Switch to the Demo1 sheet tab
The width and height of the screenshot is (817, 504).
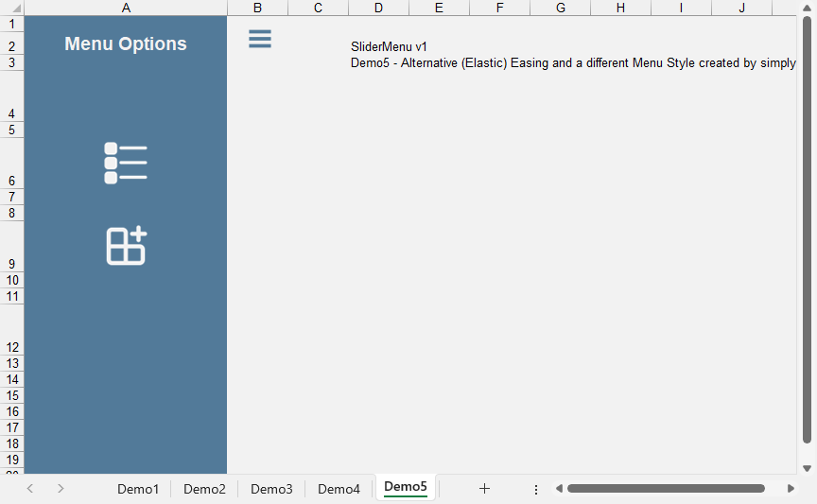coord(138,489)
